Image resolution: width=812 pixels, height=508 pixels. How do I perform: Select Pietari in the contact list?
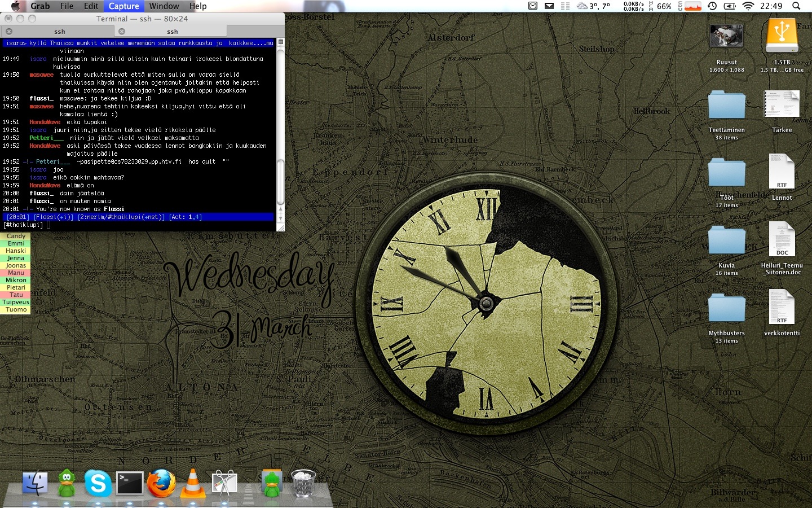coord(16,287)
